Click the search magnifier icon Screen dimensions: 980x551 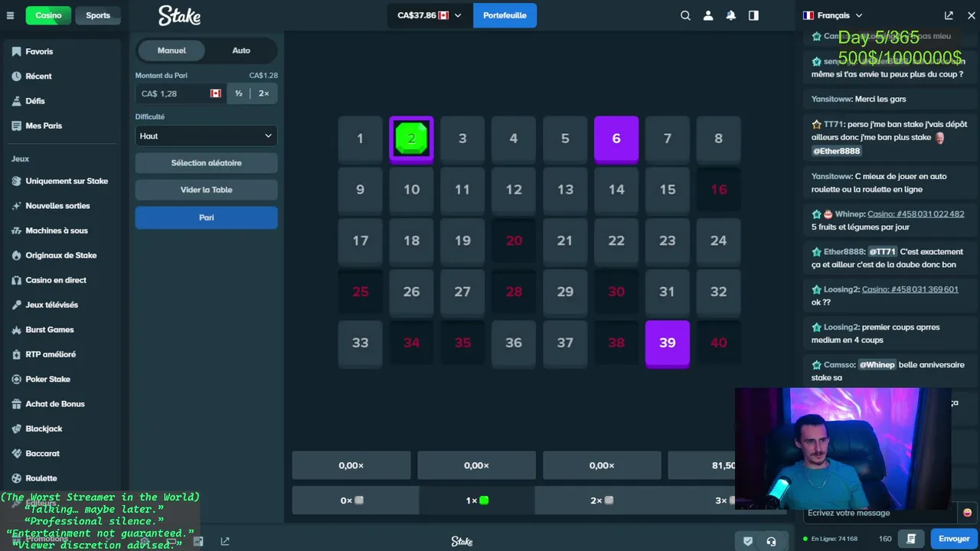tap(685, 15)
